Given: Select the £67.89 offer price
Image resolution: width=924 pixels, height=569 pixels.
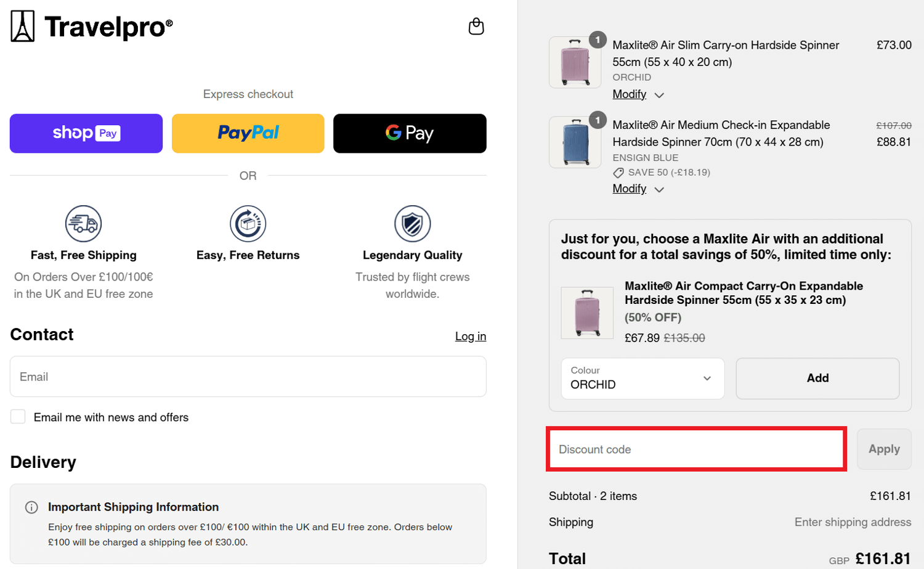Looking at the screenshot, I should coord(642,338).
